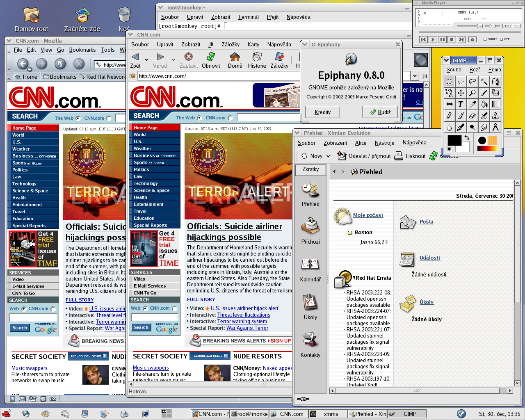Click the Kredity button in Epiphany dialog

[x=323, y=112]
